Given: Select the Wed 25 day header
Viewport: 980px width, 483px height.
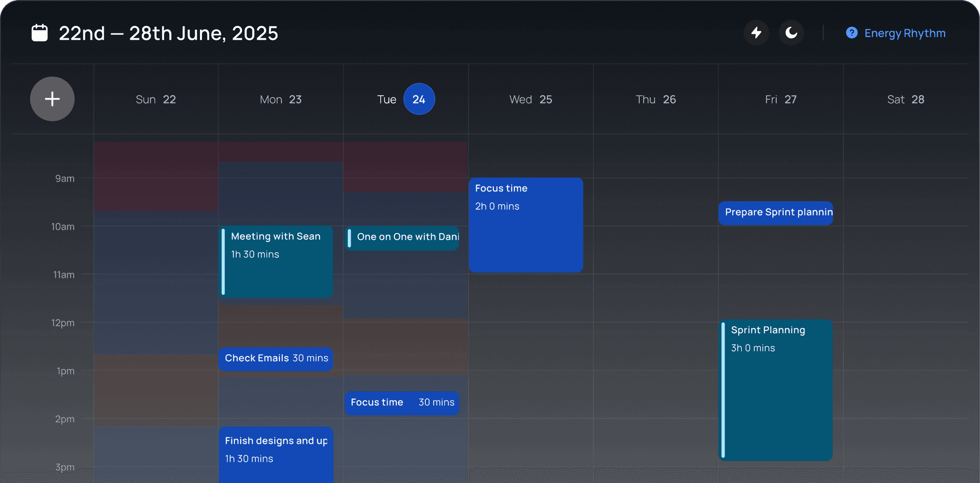Looking at the screenshot, I should (x=531, y=99).
